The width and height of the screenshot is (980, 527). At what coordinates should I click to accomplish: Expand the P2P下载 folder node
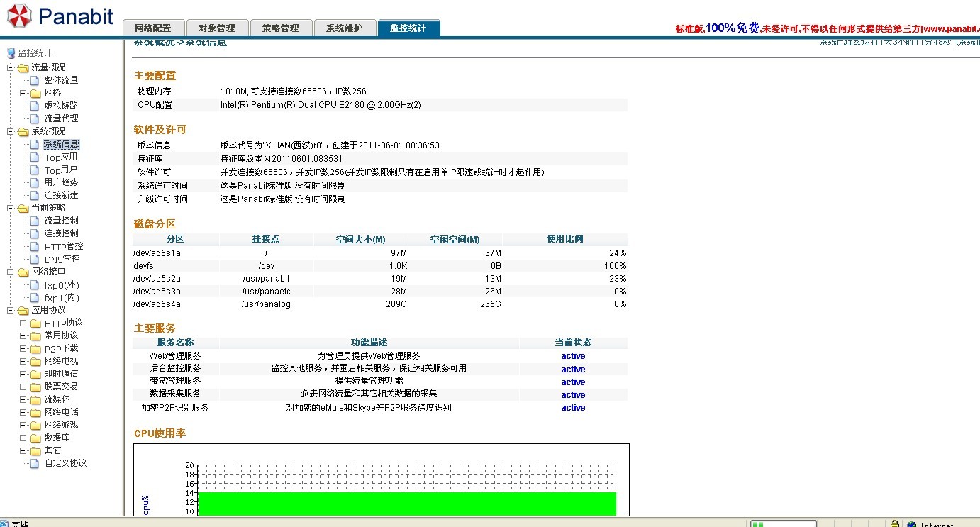point(23,348)
